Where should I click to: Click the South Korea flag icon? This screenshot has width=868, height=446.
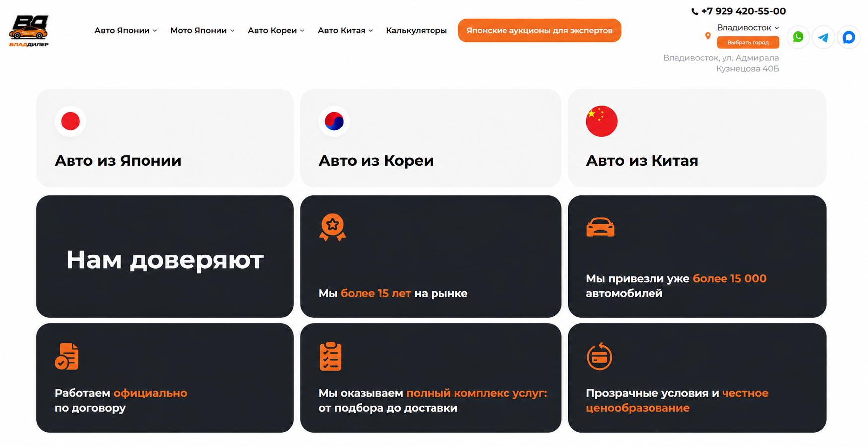coord(334,121)
